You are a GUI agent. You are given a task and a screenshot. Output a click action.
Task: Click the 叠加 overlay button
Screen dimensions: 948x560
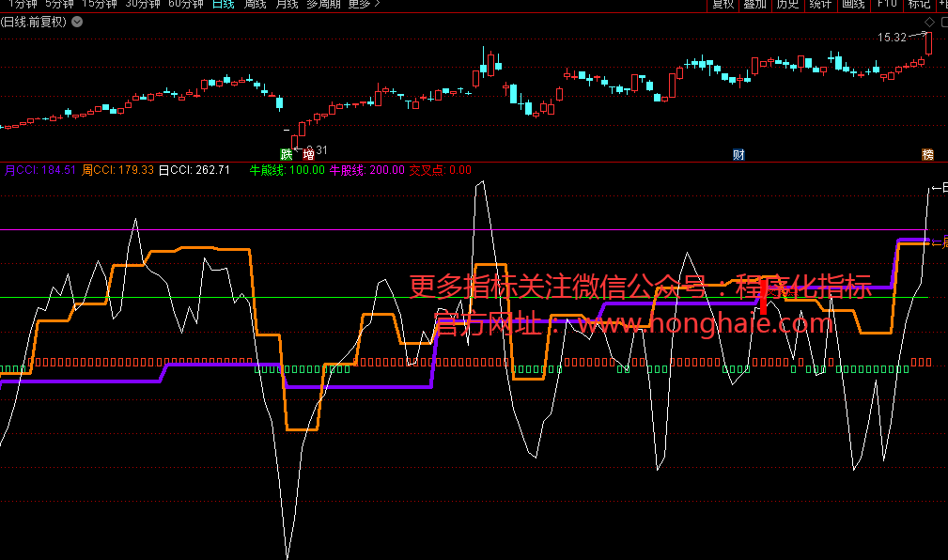tap(755, 4)
